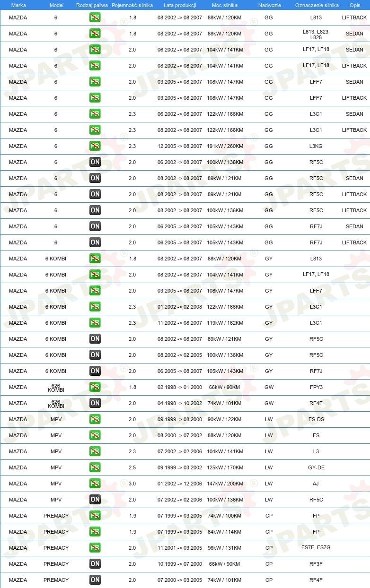Click petrol icon in L813, L823, L828 sedan row

click(x=95, y=34)
